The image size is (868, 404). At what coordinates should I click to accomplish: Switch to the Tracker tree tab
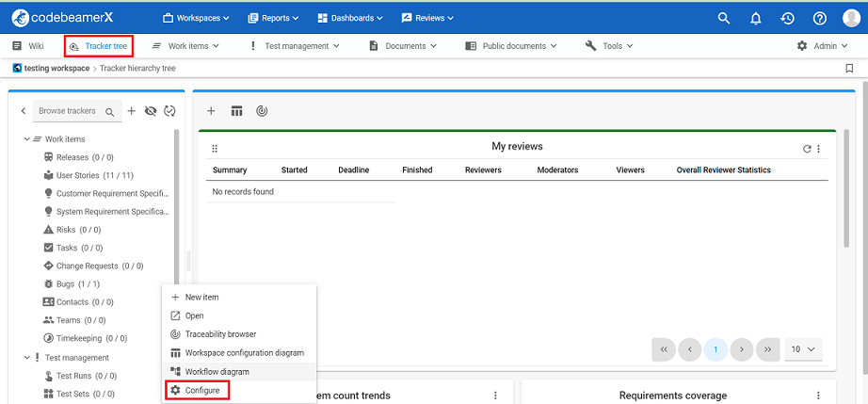[98, 45]
